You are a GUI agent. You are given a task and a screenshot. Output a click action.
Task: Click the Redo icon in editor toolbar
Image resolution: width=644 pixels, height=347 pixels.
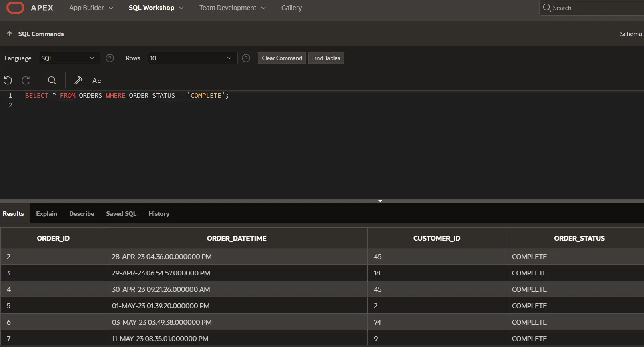[x=26, y=80]
